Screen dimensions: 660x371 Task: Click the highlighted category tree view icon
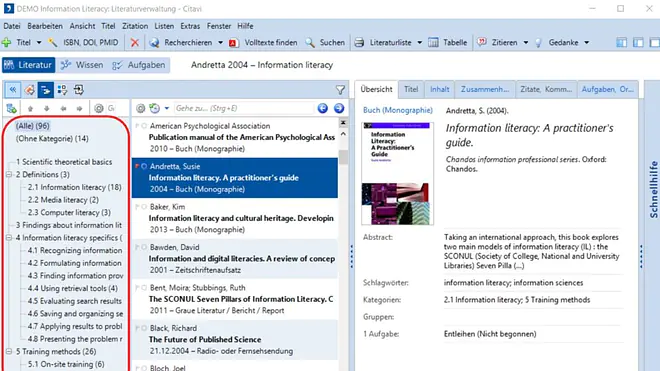[45, 90]
